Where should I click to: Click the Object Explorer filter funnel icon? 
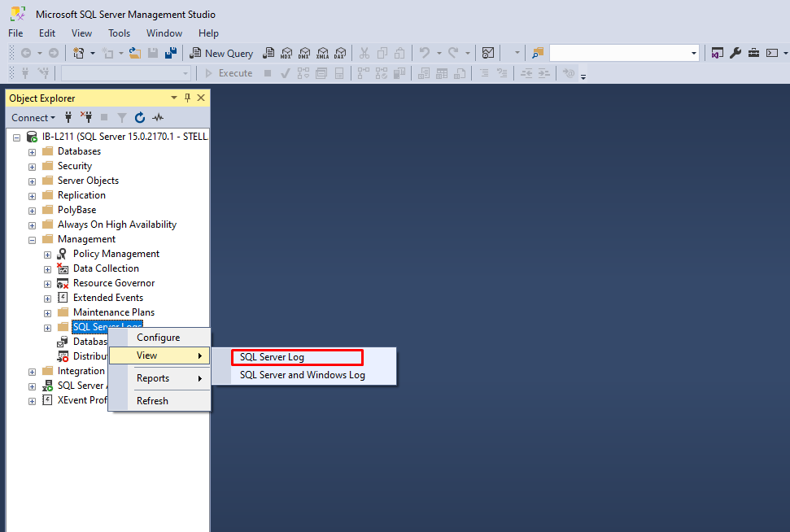[122, 117]
